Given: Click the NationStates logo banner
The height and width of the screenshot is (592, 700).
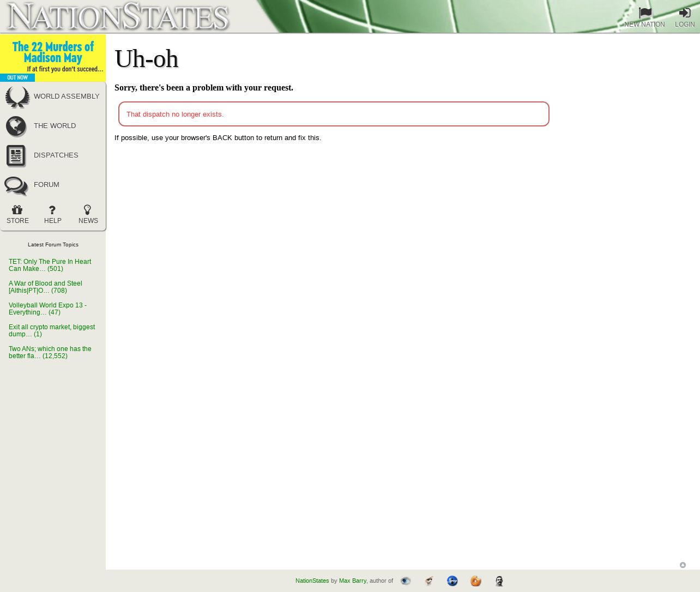Looking at the screenshot, I should tap(118, 16).
